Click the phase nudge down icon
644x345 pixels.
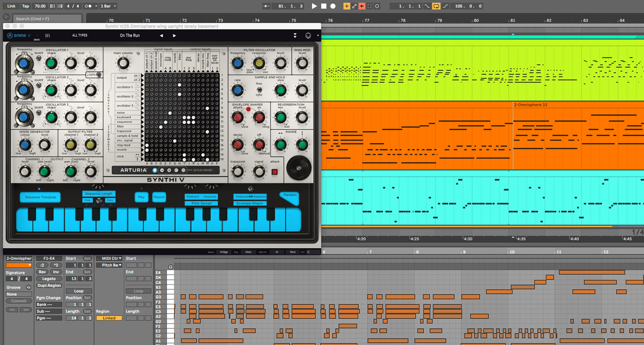(x=53, y=6)
